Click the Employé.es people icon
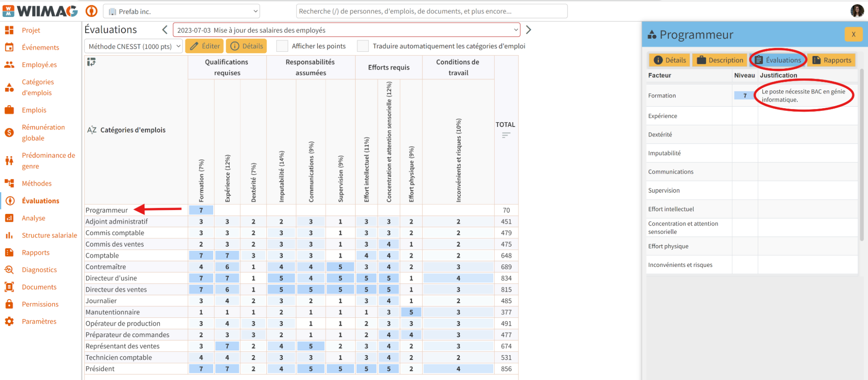This screenshot has height=380, width=868. [x=9, y=65]
